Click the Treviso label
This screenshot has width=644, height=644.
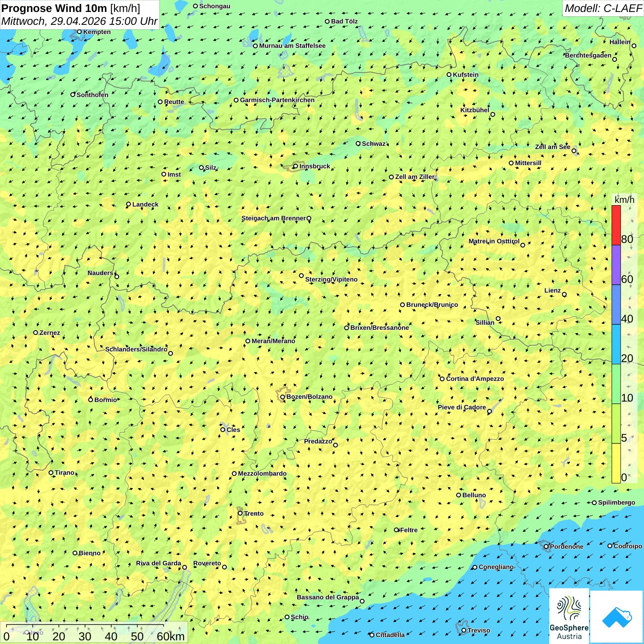tap(478, 630)
